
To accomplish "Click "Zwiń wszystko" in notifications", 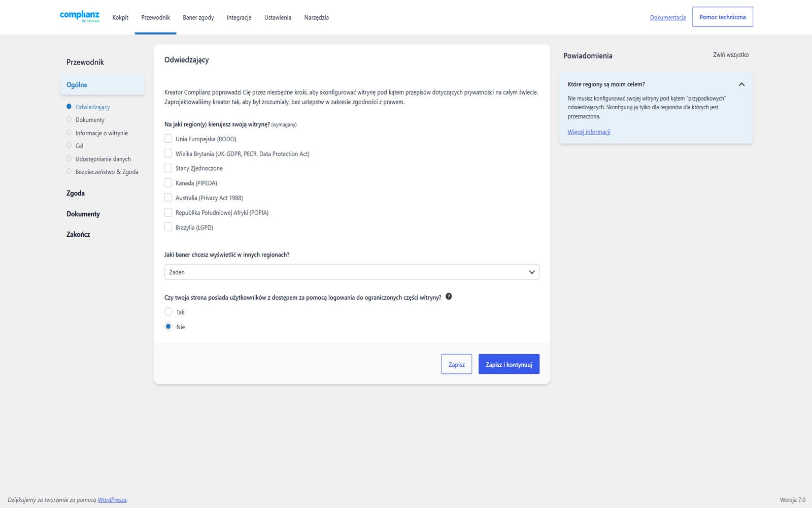I will point(731,55).
